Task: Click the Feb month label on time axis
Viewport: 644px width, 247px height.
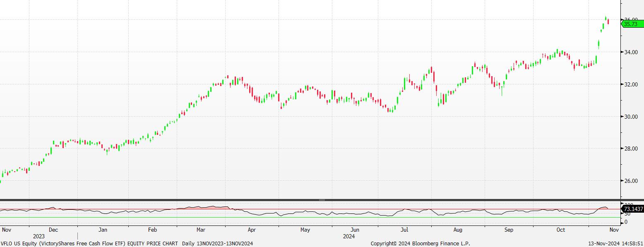Action: (x=152, y=229)
